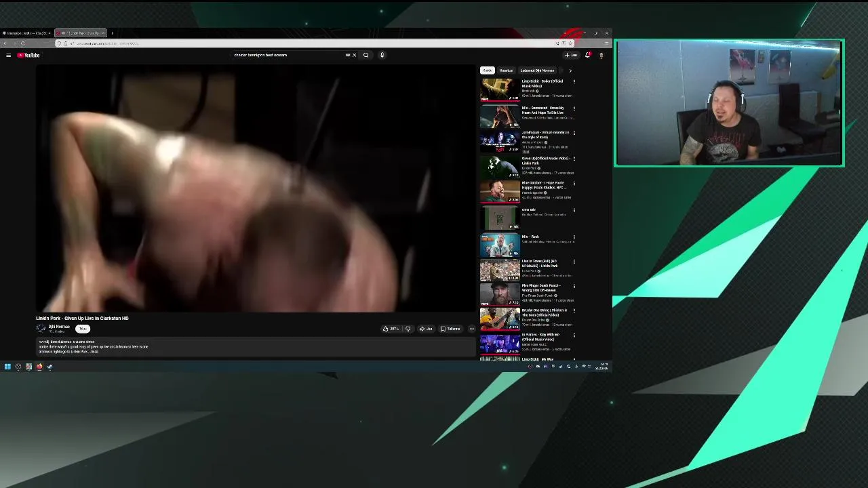The image size is (868, 488).
Task: Open the YouTube hamburger guide menu
Action: (8, 55)
